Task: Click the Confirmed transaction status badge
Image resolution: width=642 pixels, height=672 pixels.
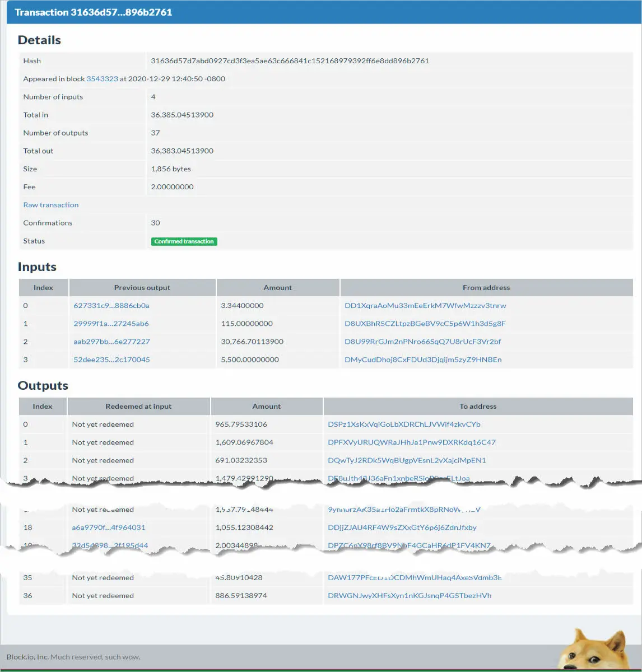Action: tap(184, 241)
